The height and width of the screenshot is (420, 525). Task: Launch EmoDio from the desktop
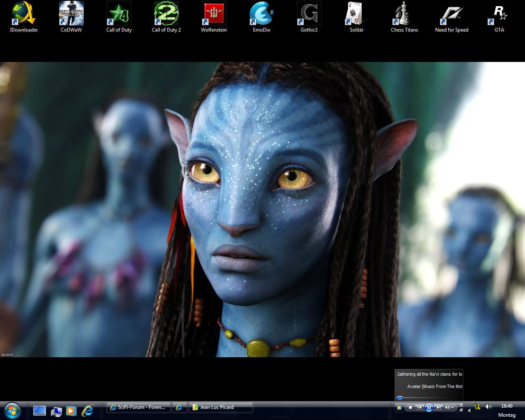261,14
